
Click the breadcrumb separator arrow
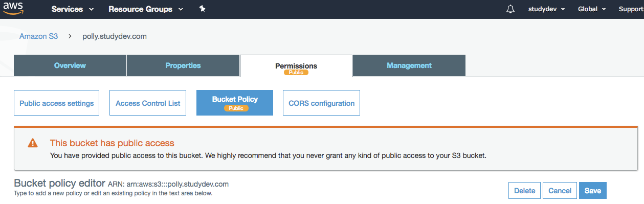coord(70,37)
